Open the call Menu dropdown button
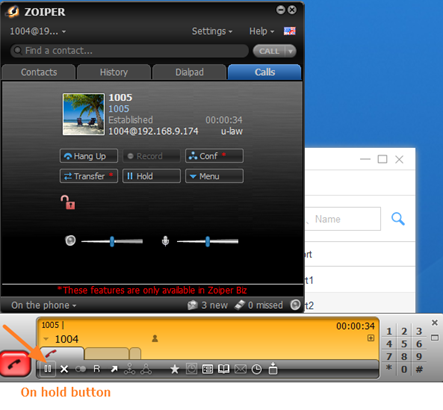 (x=214, y=176)
